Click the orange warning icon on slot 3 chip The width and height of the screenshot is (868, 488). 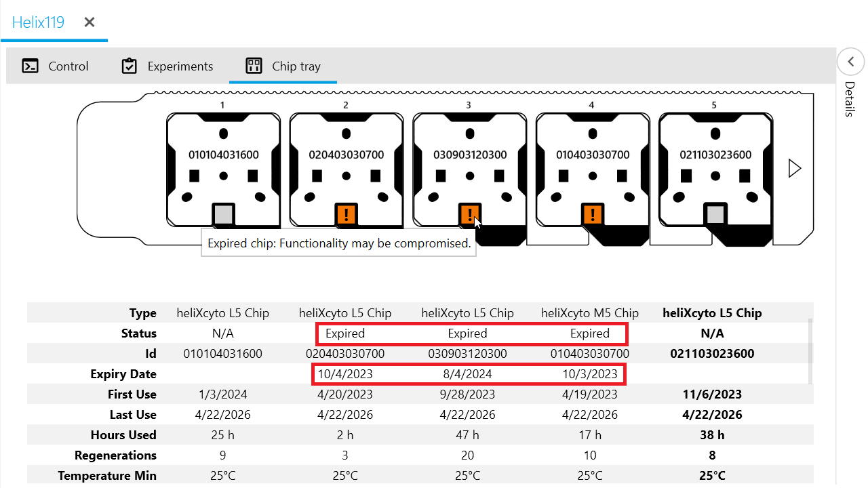click(470, 215)
